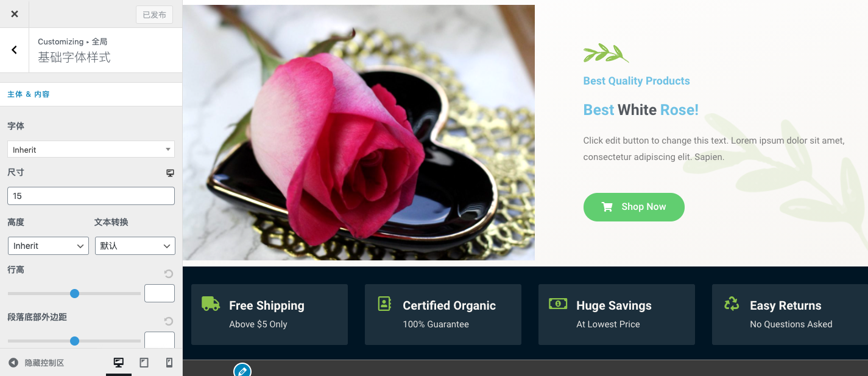Switch to tablet preview icon
This screenshot has height=376, width=868.
pos(144,363)
